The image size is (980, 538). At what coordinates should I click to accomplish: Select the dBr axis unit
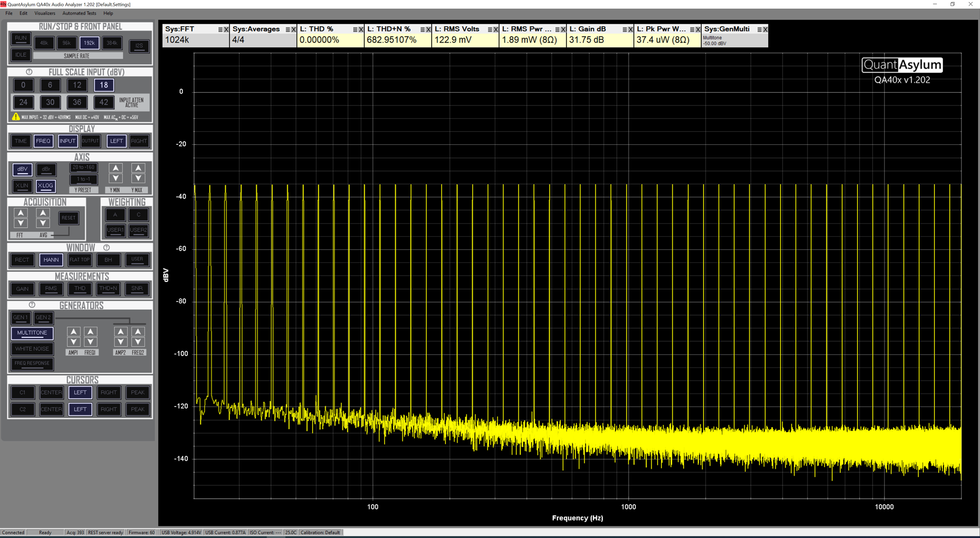pyautogui.click(x=46, y=170)
